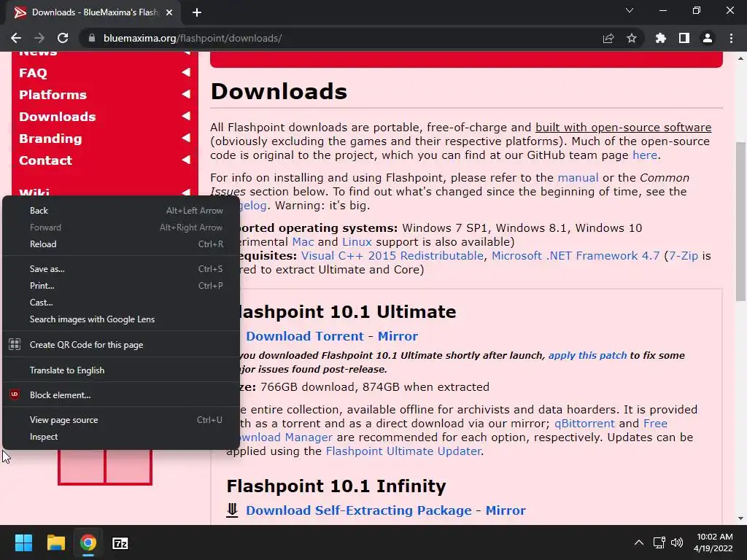
Task: Toggle the side panel icon
Action: click(684, 38)
